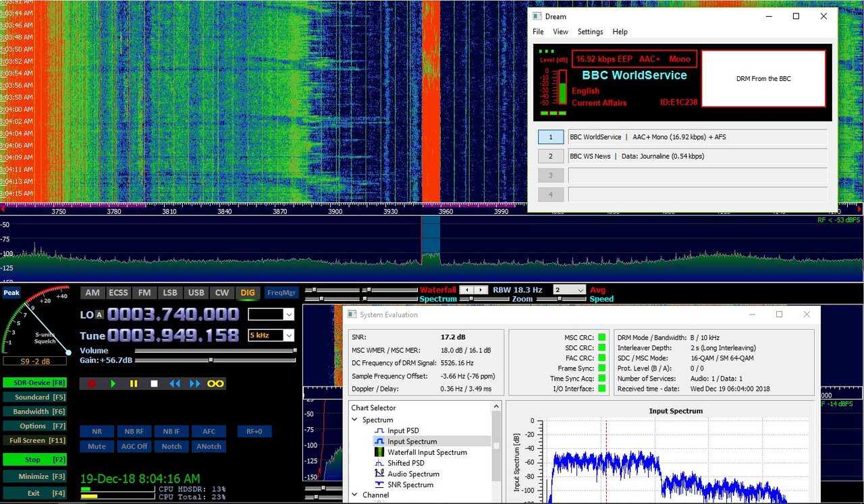Image resolution: width=864 pixels, height=504 pixels.
Task: Select DIG demodulation mode
Action: (248, 293)
